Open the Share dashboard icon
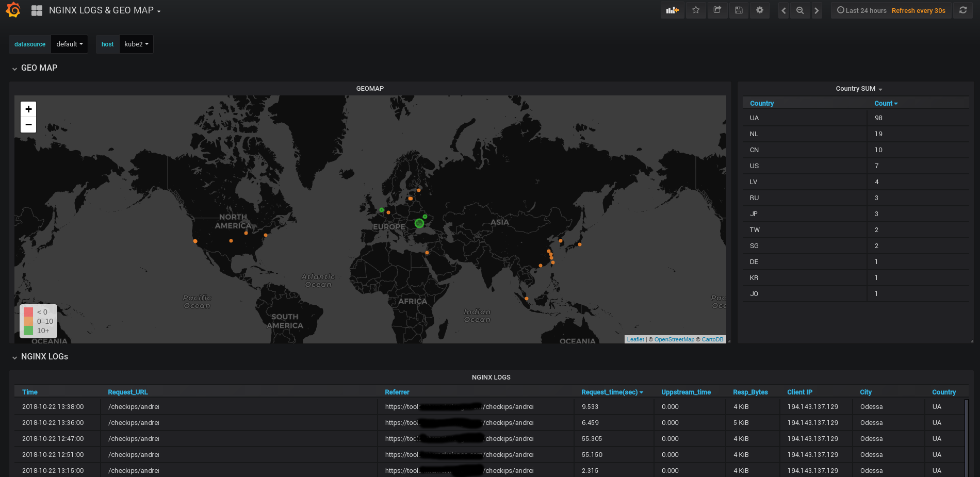This screenshot has height=477, width=980. (717, 10)
